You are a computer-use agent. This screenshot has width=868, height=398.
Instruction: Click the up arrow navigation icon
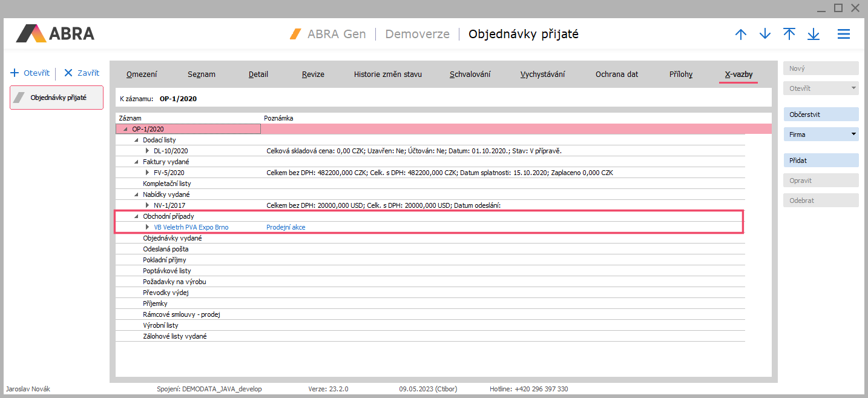tap(740, 35)
